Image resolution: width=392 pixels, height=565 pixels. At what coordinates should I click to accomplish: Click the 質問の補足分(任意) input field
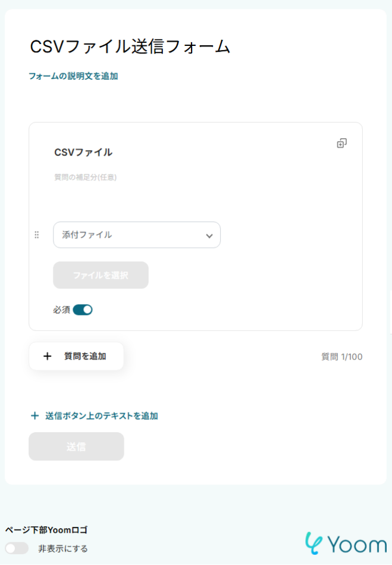pos(85,177)
